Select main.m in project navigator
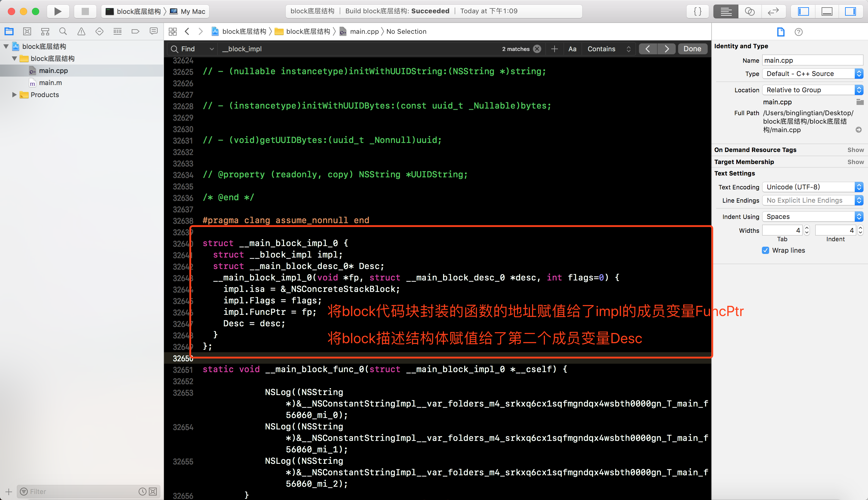868x500 pixels. point(50,82)
